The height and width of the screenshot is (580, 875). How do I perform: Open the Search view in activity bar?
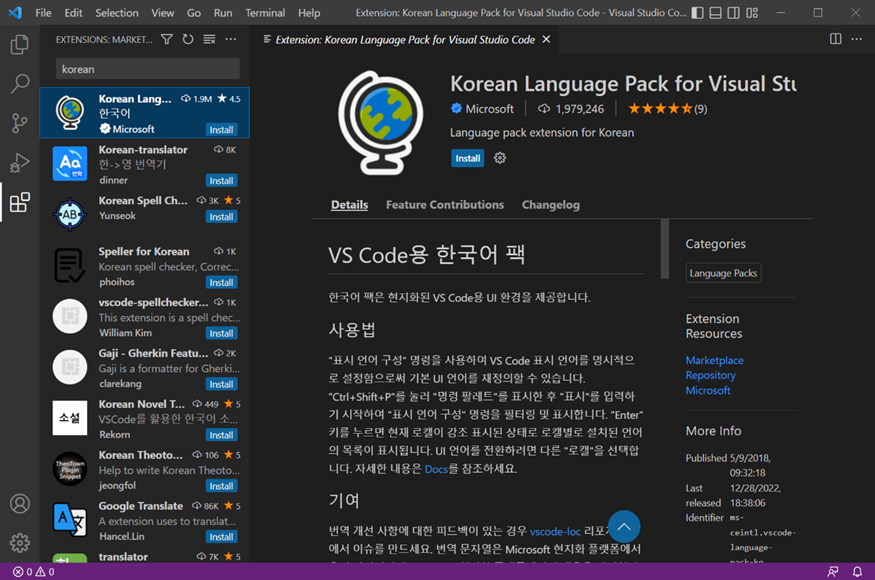[x=20, y=83]
